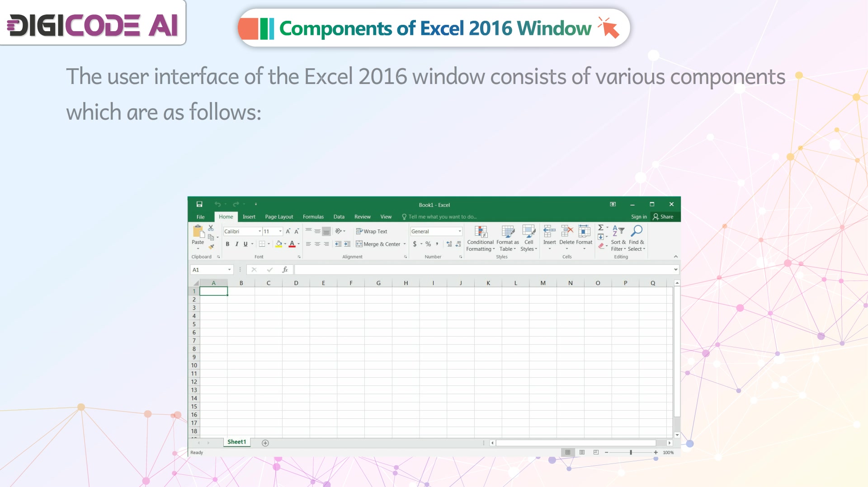Cut the selection with the scissors icon
This screenshot has width=868, height=487.
tap(211, 228)
